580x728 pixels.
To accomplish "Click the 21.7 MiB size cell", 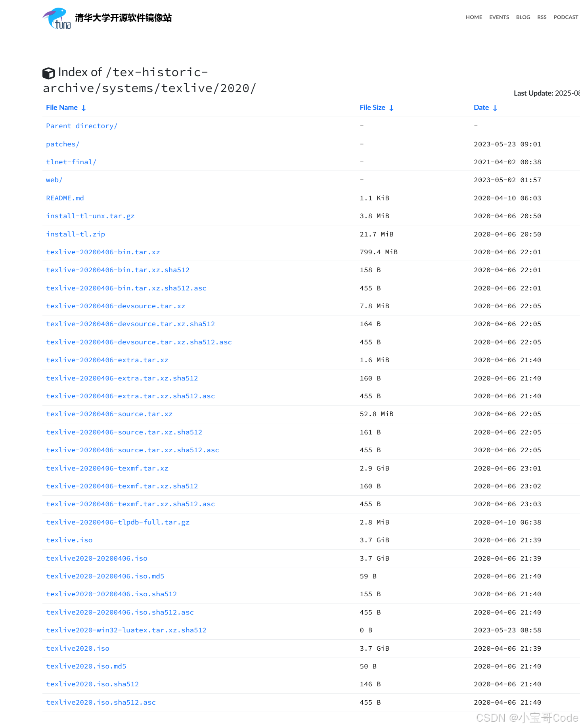I will [377, 234].
